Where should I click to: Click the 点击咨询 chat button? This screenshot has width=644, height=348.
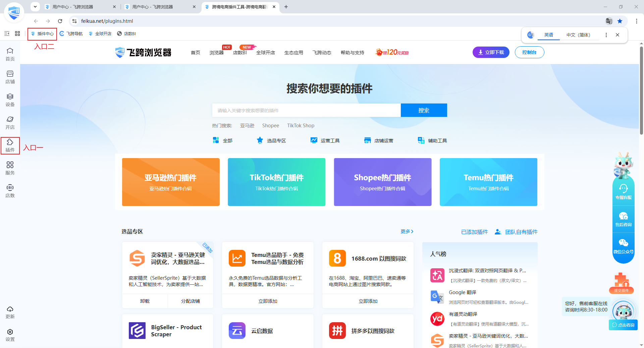[623, 325]
